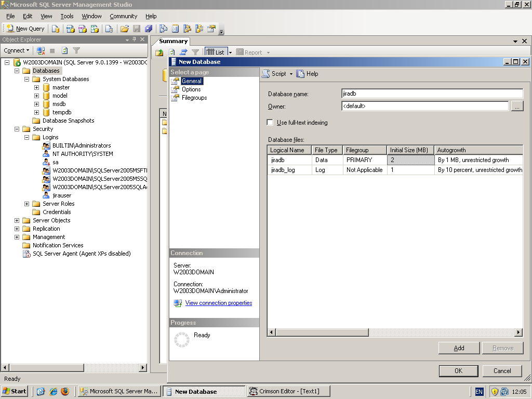This screenshot has width=532, height=399.
Task: Open the Tools menu
Action: click(x=67, y=16)
